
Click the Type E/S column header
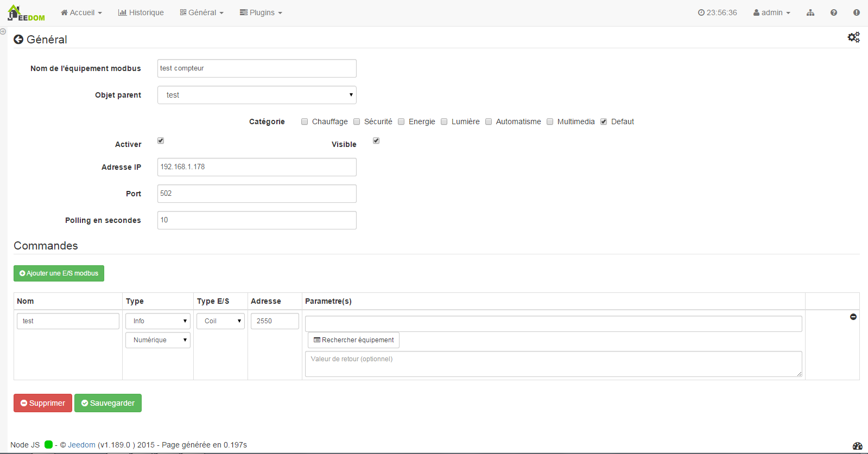213,301
